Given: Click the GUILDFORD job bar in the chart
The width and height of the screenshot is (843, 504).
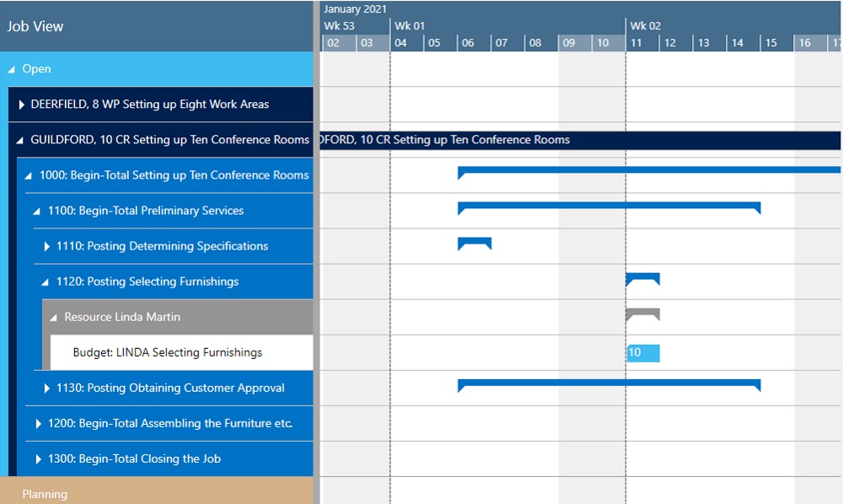Looking at the screenshot, I should (x=580, y=140).
